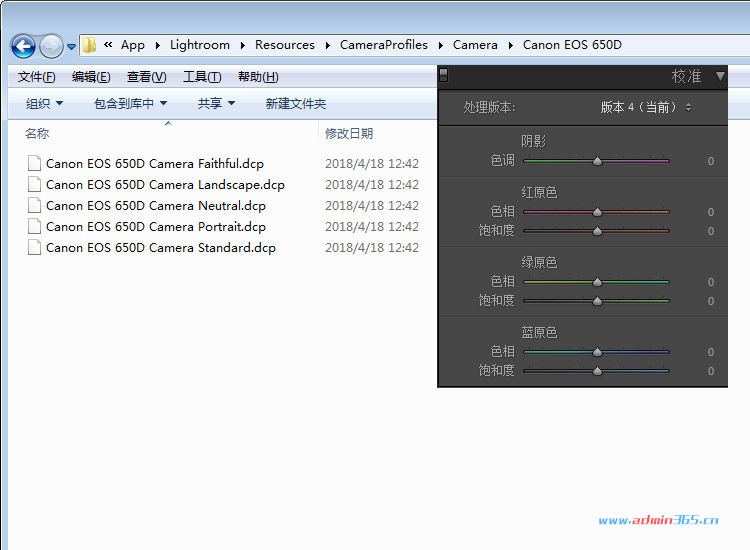Click the 绿原色 饱和度 value field

click(711, 301)
